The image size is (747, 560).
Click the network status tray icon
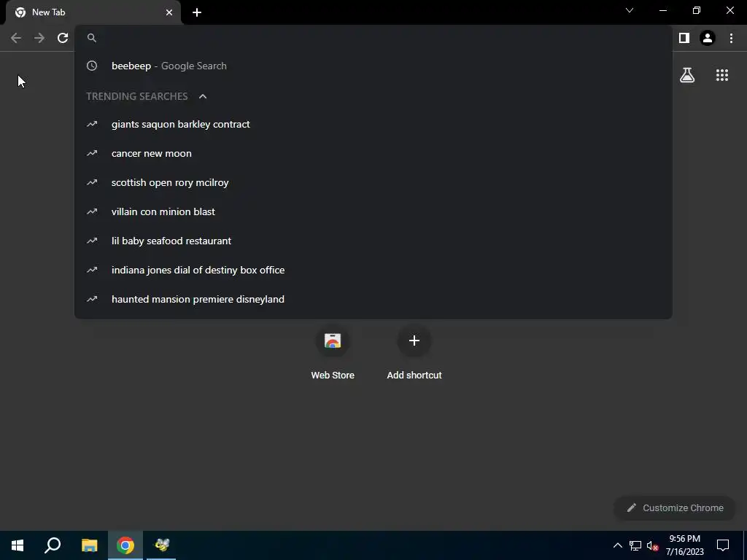(x=635, y=545)
